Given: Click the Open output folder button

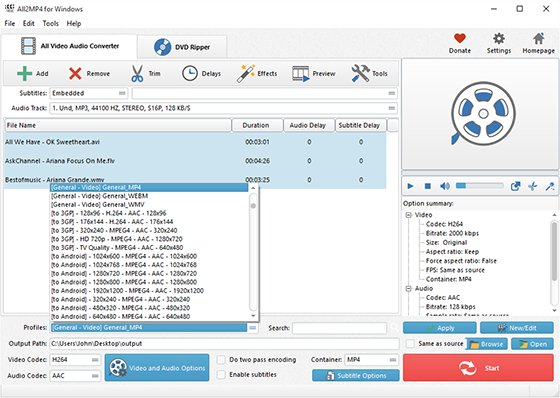Looking at the screenshot, I should [x=532, y=344].
